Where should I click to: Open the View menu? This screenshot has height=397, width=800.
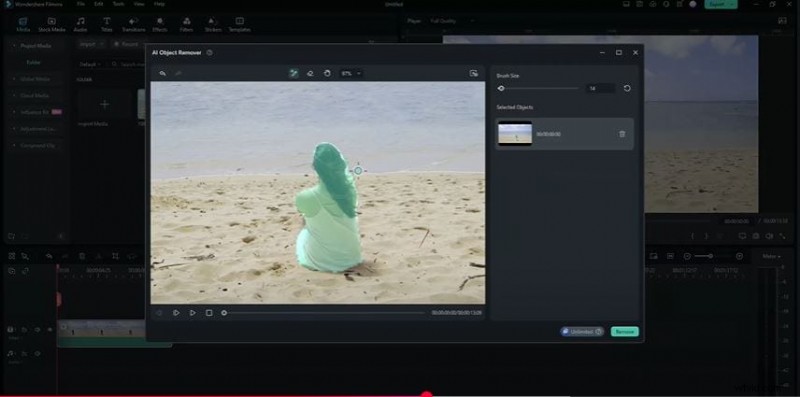[x=139, y=4]
